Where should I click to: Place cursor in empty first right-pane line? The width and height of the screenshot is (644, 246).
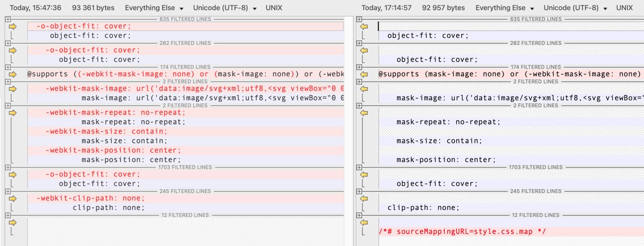[x=511, y=26]
